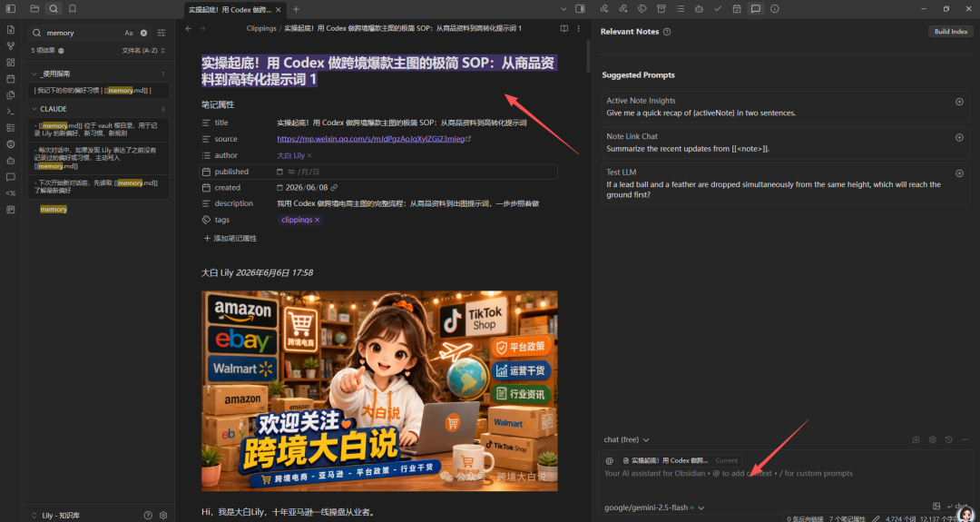This screenshot has height=522, width=980.
Task: Open the bookmarks panel icon
Action: [x=73, y=9]
